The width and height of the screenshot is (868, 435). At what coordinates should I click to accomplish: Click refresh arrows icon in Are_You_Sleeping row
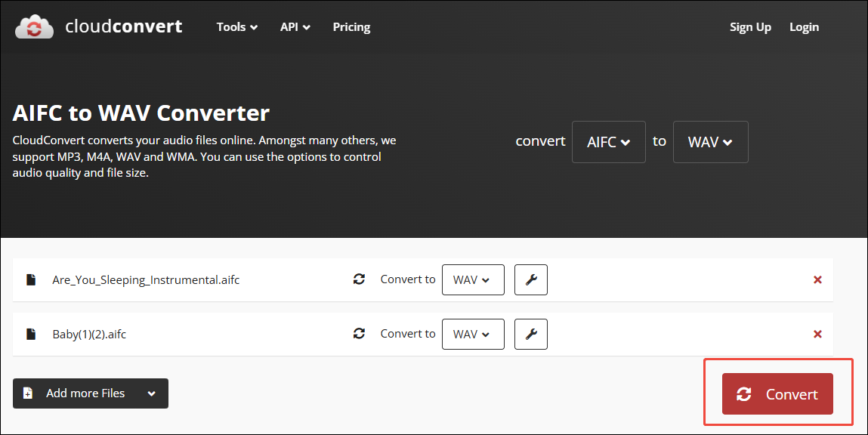click(360, 279)
